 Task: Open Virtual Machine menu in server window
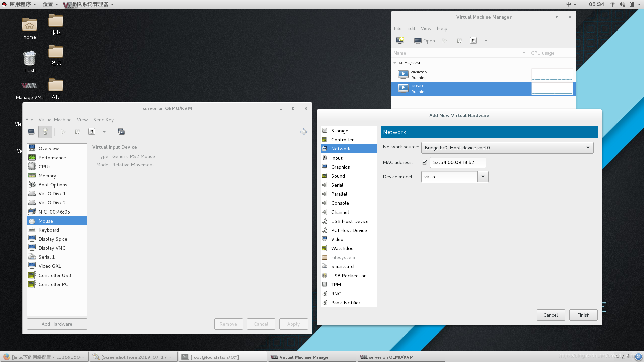pos(55,120)
